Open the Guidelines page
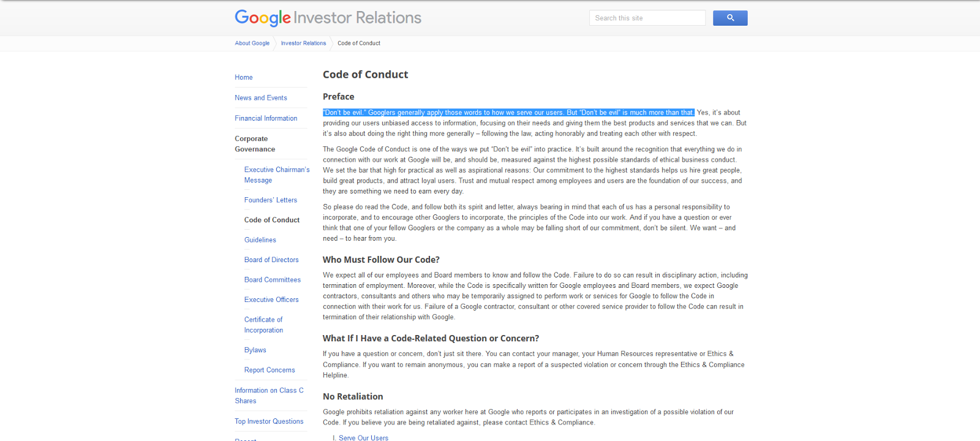Viewport: 980px width, 441px height. pos(260,240)
